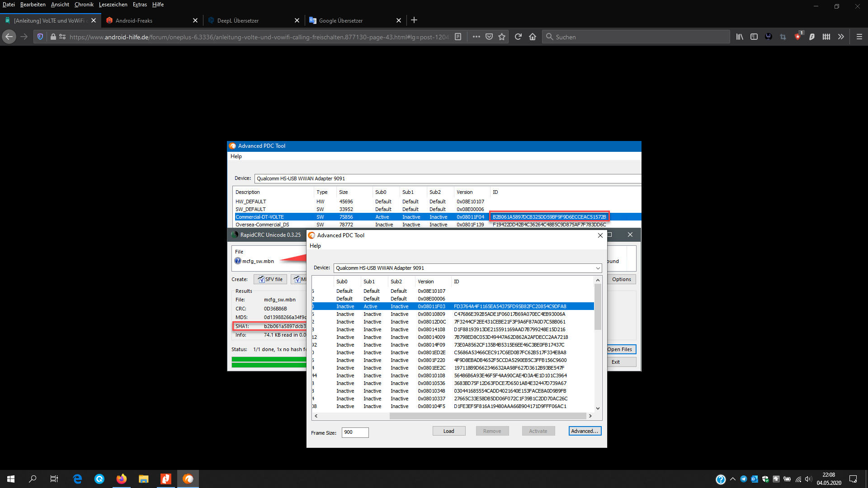Toggle reader view icon in address bar
This screenshot has height=488, width=868.
[458, 37]
